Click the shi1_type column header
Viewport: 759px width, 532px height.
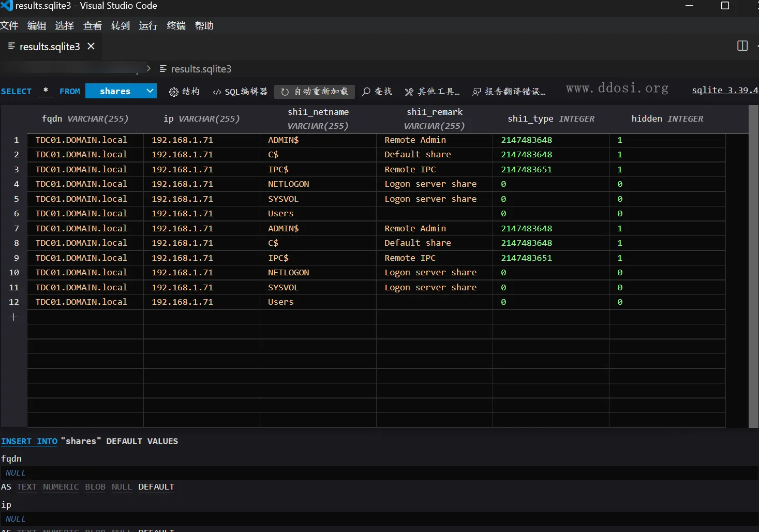pyautogui.click(x=551, y=119)
